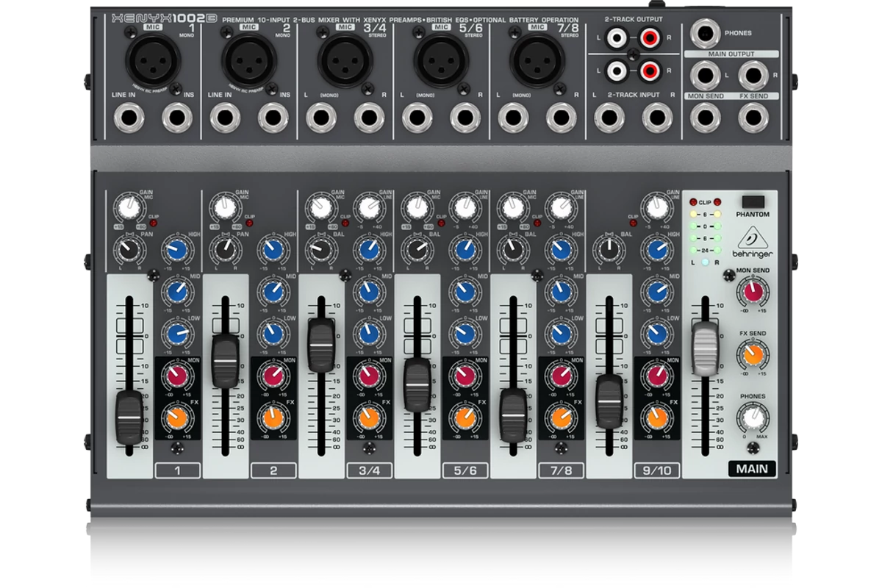Select the channel 2 MIC XLR input
882x588 pixels.
(x=249, y=60)
